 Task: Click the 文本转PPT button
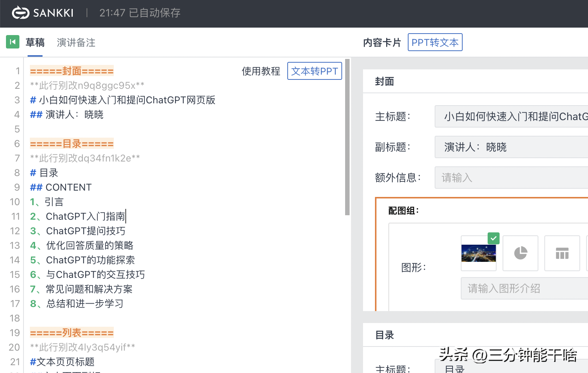coord(315,71)
